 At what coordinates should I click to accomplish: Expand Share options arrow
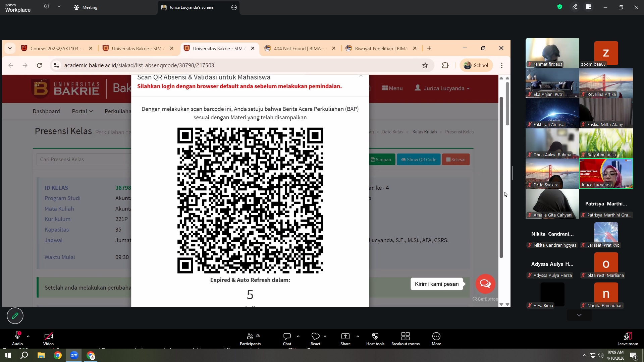click(358, 336)
